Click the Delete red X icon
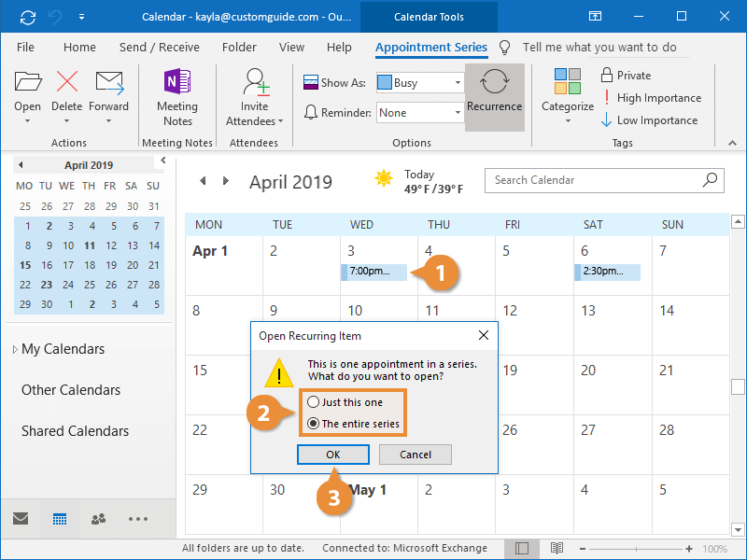The image size is (747, 560). tap(67, 84)
